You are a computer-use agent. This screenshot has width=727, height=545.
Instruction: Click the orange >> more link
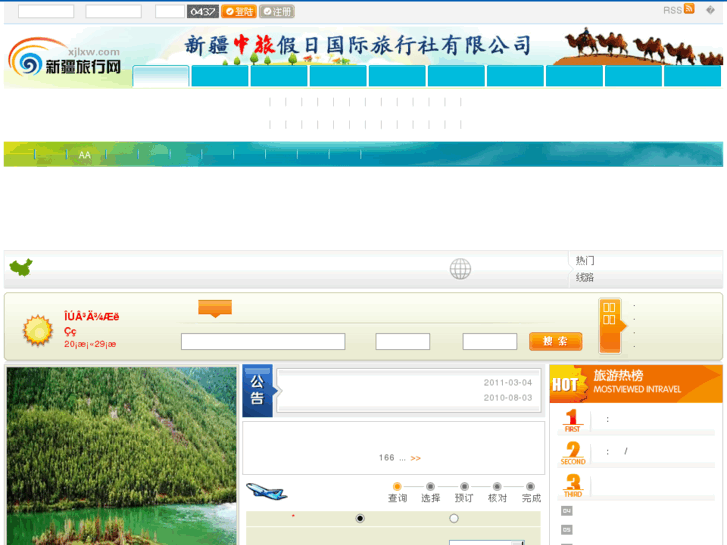pyautogui.click(x=415, y=458)
